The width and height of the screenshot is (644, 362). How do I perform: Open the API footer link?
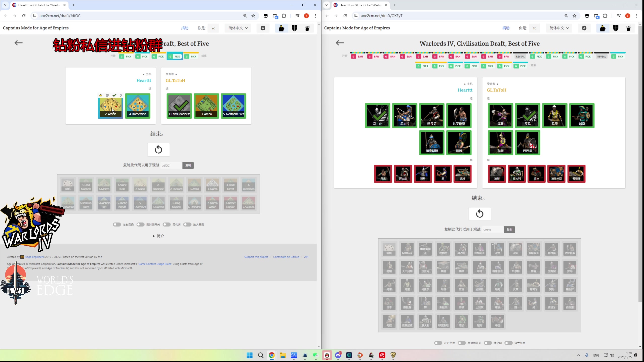pyautogui.click(x=306, y=257)
